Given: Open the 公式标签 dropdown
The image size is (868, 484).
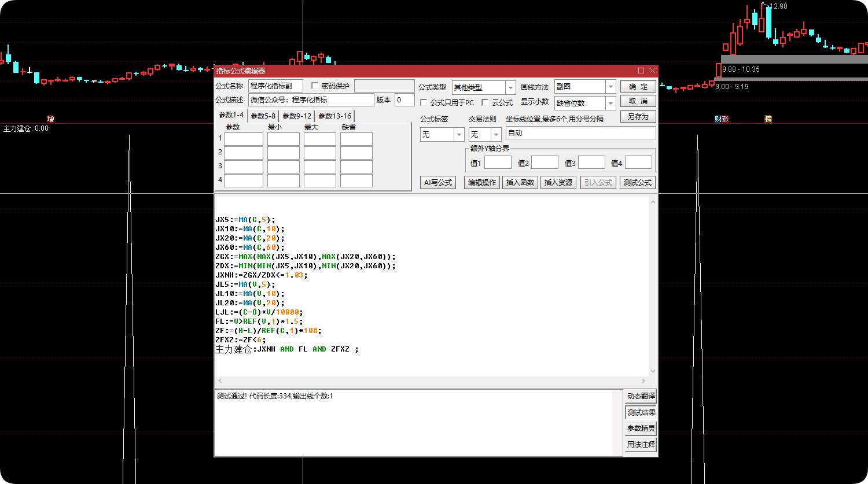Looking at the screenshot, I should click(459, 134).
